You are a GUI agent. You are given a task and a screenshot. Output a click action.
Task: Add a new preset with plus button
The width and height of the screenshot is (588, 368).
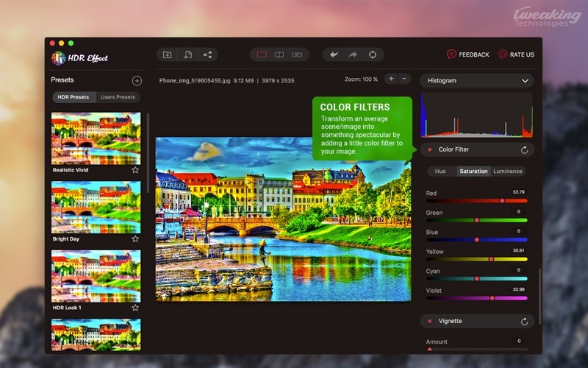(x=137, y=80)
